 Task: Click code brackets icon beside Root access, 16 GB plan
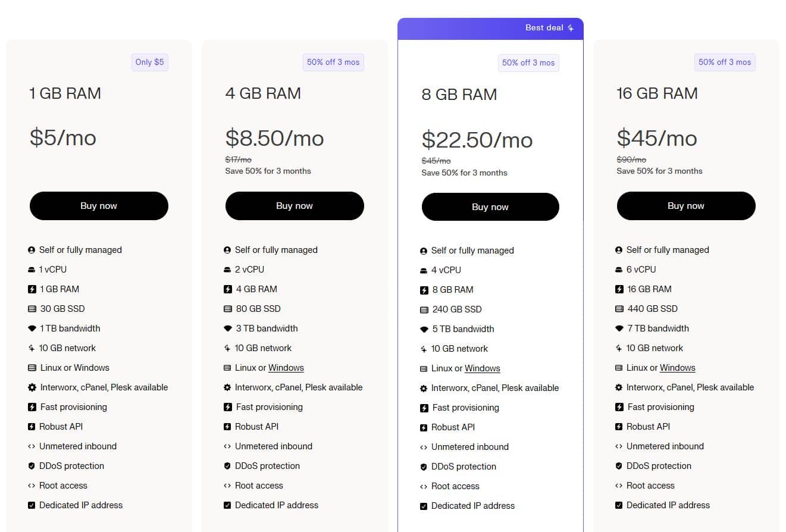click(x=619, y=486)
